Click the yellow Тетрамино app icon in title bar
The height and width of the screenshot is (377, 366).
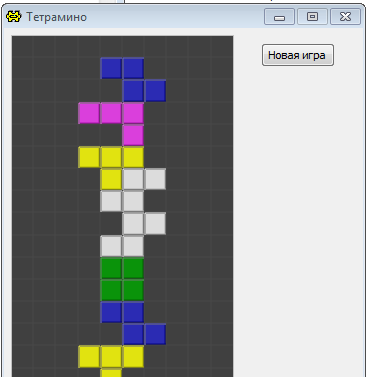point(14,16)
